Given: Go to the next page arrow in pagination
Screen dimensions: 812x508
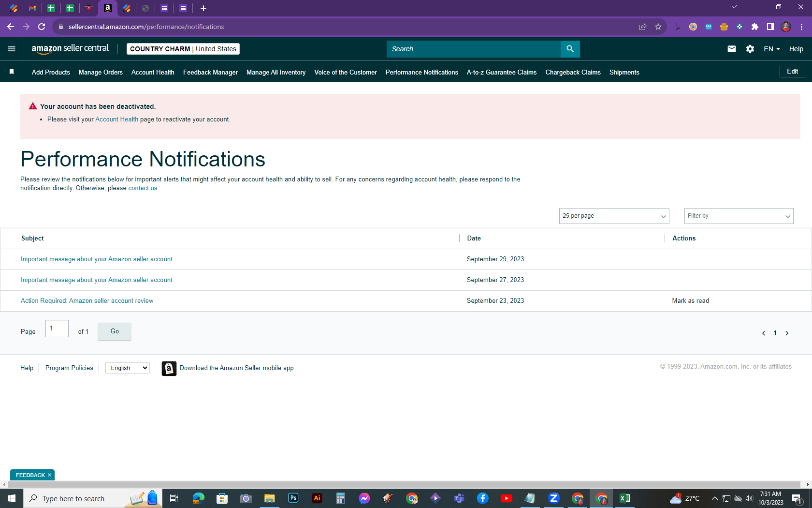Looking at the screenshot, I should click(x=787, y=333).
